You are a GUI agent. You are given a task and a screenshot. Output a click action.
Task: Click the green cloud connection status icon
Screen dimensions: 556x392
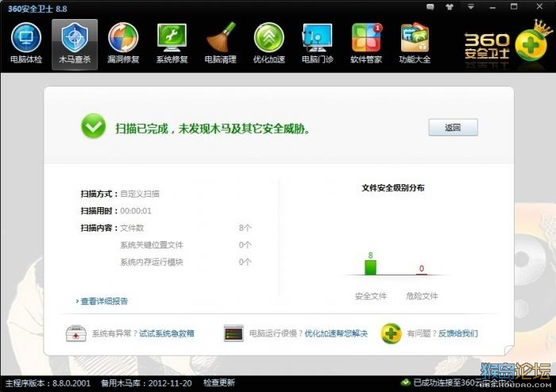click(405, 382)
